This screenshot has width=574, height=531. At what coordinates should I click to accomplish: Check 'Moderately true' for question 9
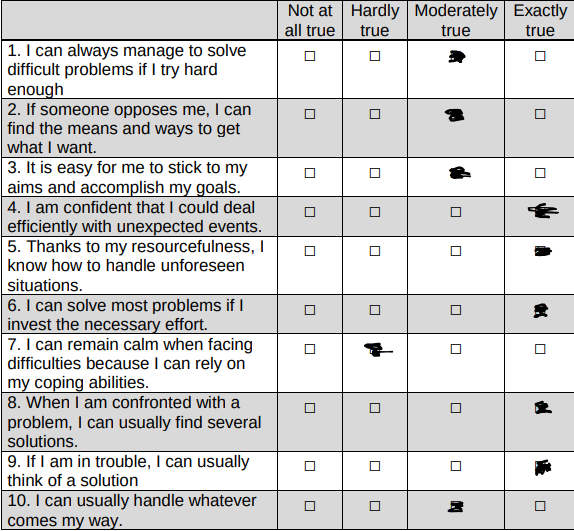coord(456,466)
